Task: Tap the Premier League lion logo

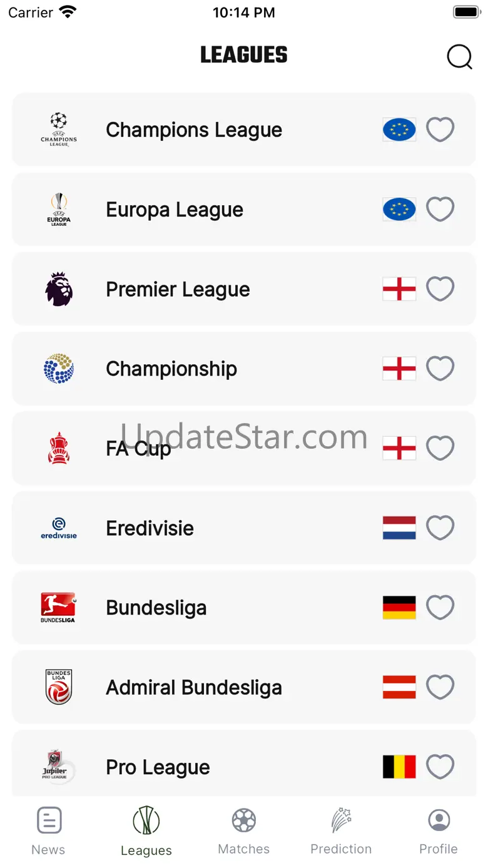Action: [x=59, y=289]
